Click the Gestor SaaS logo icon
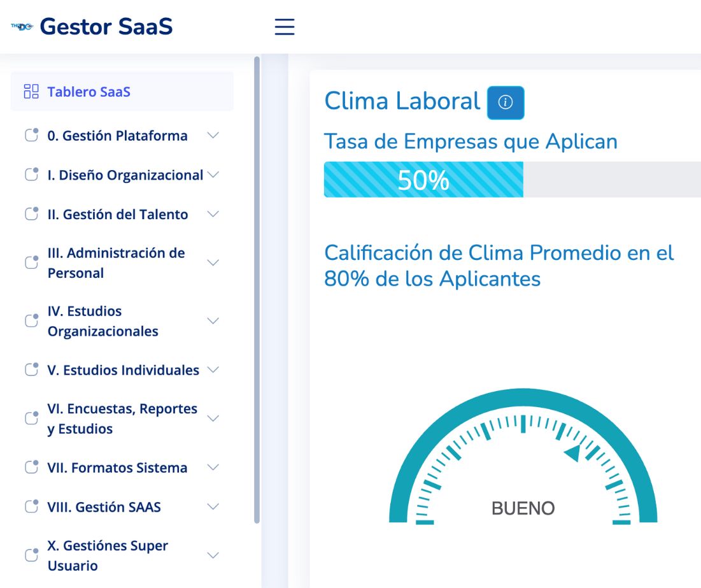The image size is (701, 588). pos(22,27)
